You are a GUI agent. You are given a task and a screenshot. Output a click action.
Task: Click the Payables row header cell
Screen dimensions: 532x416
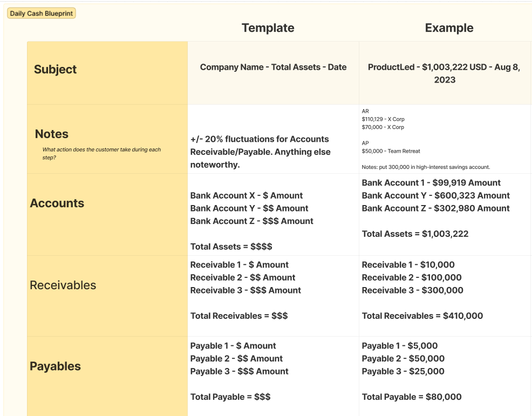pos(55,366)
